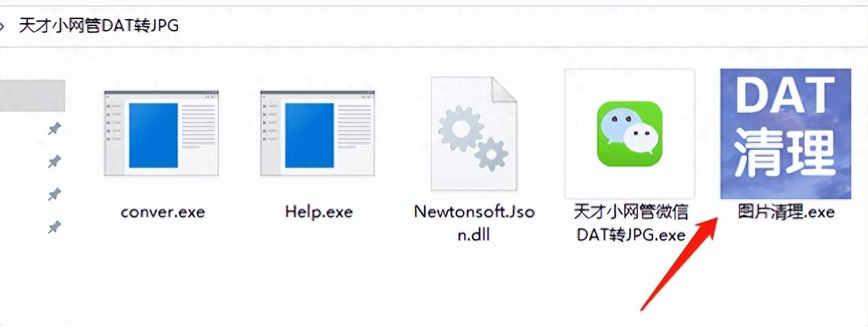Select the Help.exe window-style icon
The width and height of the screenshot is (868, 327).
(318, 133)
